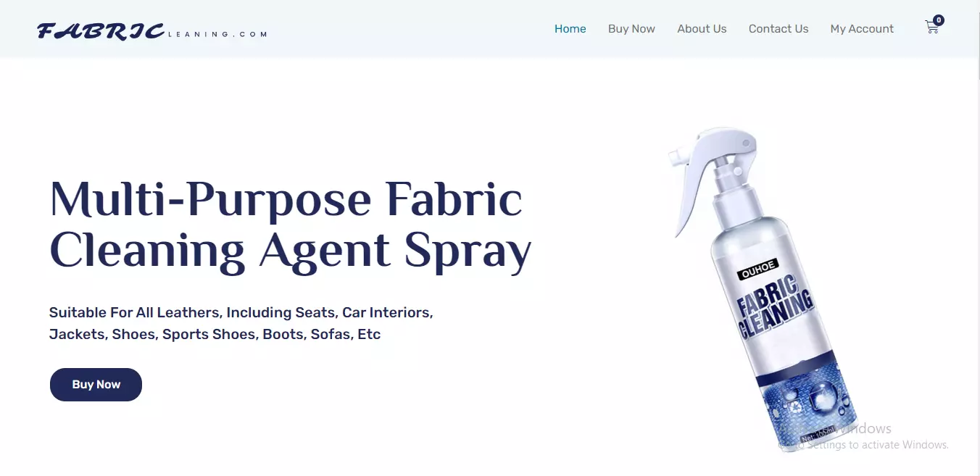Open the Buy Now navigation link
The width and height of the screenshot is (980, 476).
point(631,28)
